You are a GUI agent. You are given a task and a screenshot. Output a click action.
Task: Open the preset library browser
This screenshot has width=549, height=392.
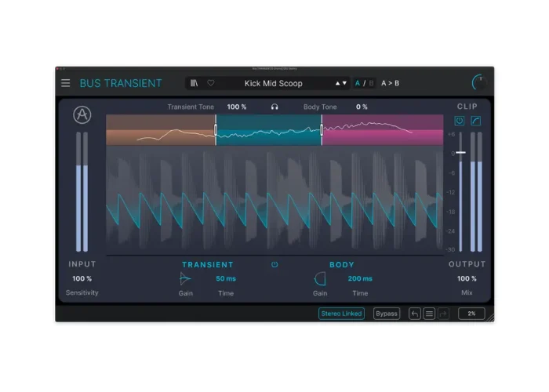click(194, 83)
